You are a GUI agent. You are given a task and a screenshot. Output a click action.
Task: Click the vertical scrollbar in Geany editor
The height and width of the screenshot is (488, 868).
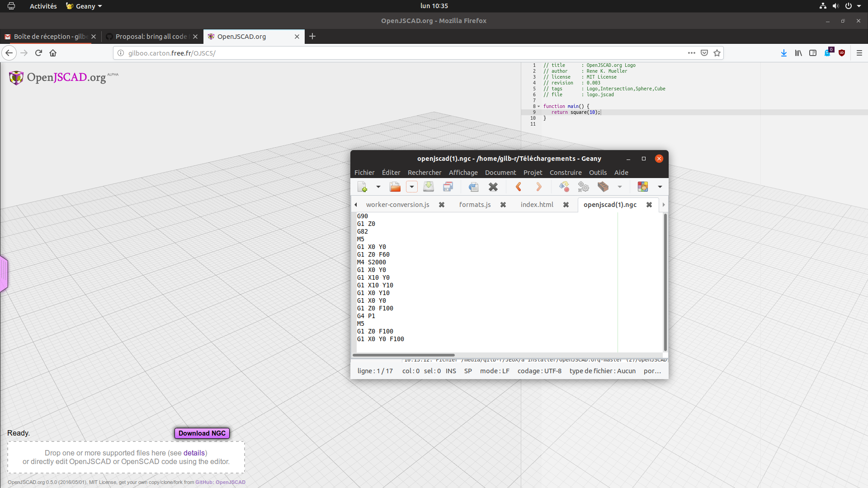[x=665, y=282]
